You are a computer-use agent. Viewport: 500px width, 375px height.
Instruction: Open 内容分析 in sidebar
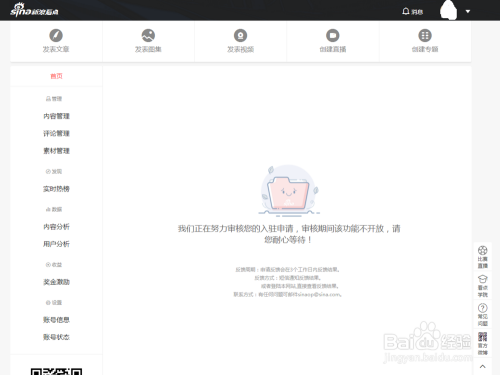point(56,227)
